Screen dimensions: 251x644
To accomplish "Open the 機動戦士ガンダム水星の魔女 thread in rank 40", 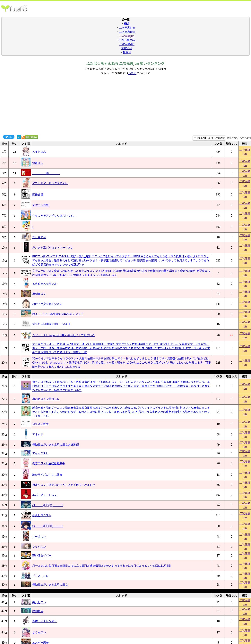I will pos(50,584).
